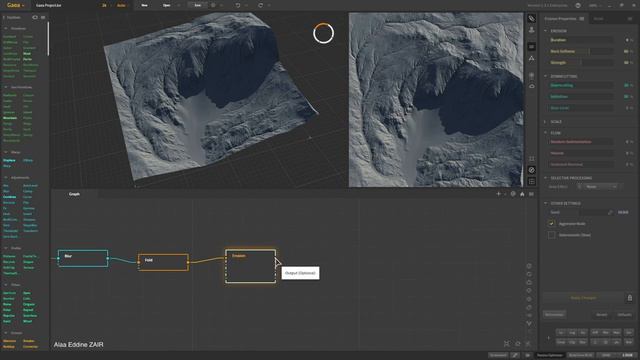The width and height of the screenshot is (640, 360).
Task: Click the plus icon in Graph header
Action: coord(498,194)
